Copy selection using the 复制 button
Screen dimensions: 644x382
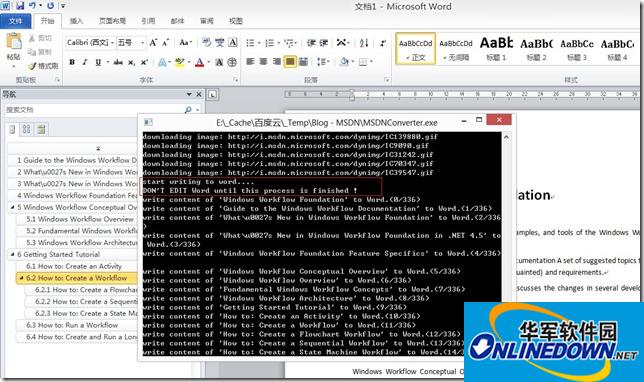40,52
